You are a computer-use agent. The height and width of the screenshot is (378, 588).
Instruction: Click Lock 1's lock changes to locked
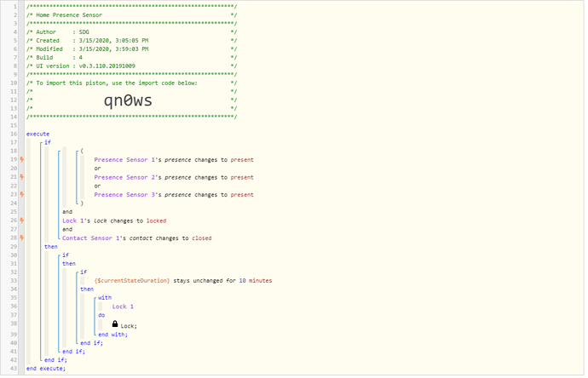tap(114, 220)
